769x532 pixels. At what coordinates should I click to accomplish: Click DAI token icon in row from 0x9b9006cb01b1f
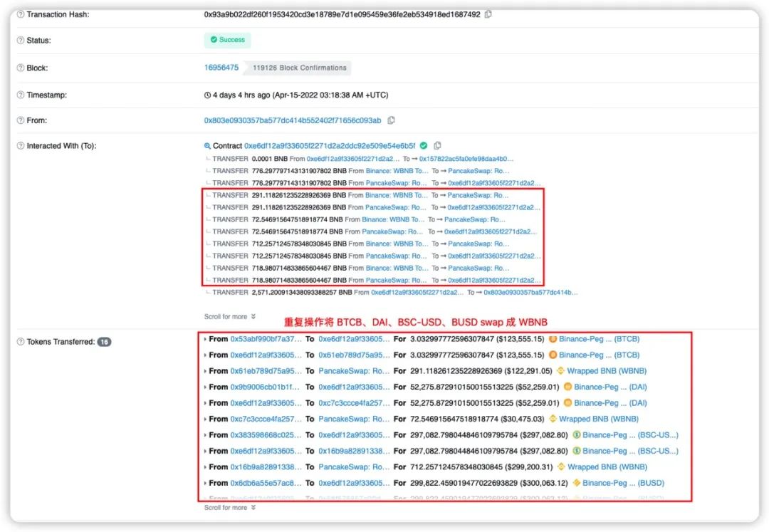pyautogui.click(x=567, y=387)
